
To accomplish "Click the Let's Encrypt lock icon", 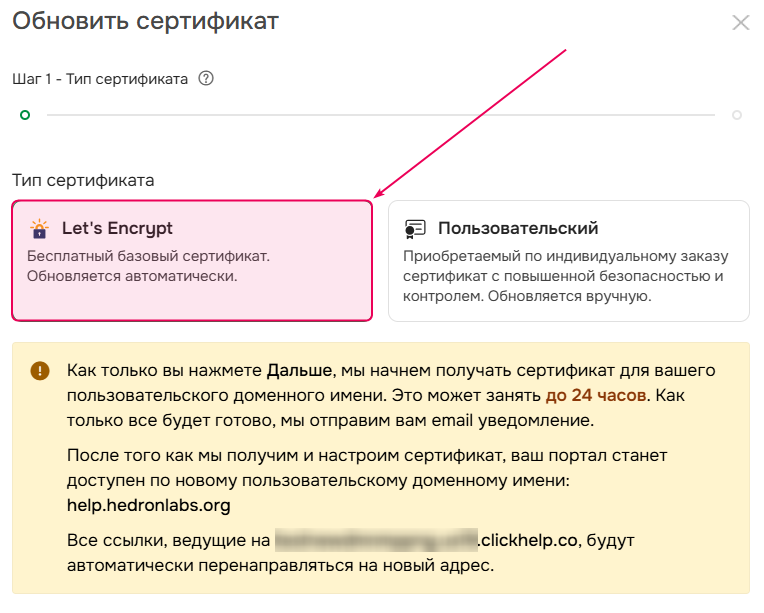I will (x=39, y=229).
